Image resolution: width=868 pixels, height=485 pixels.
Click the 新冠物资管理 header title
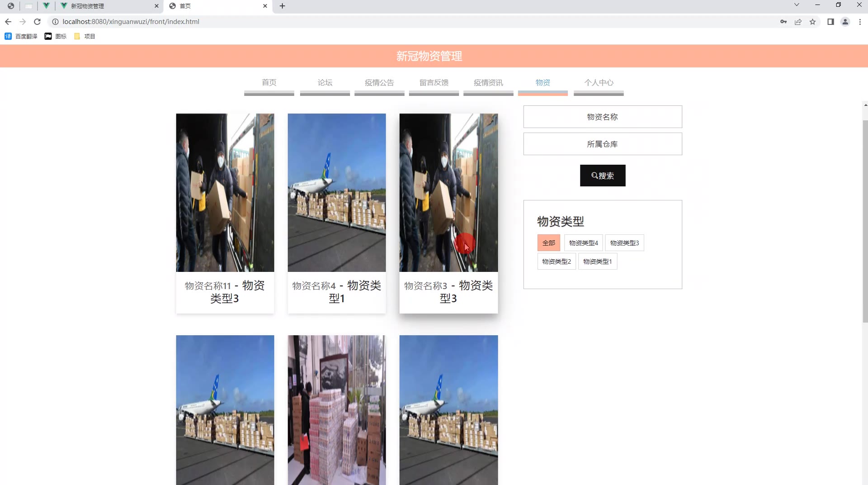click(x=429, y=56)
